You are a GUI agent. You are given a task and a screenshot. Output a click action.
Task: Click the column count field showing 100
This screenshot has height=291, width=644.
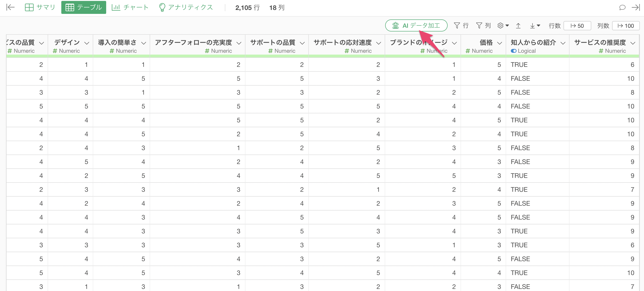coord(625,25)
